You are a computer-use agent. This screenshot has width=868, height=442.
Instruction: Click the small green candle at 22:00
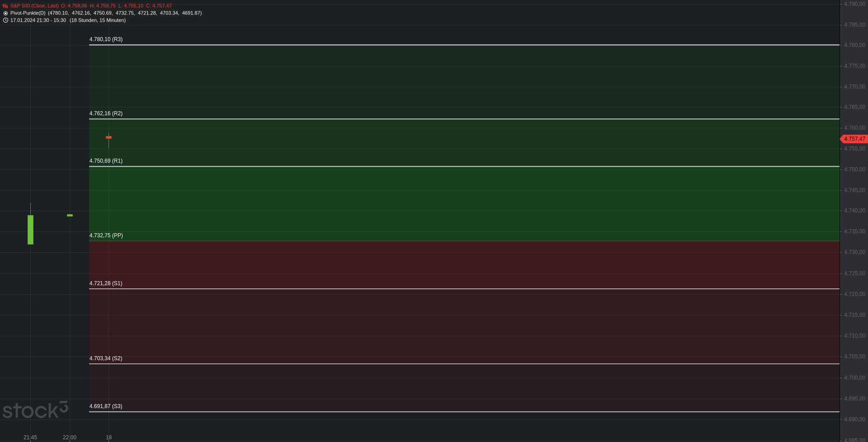70,215
